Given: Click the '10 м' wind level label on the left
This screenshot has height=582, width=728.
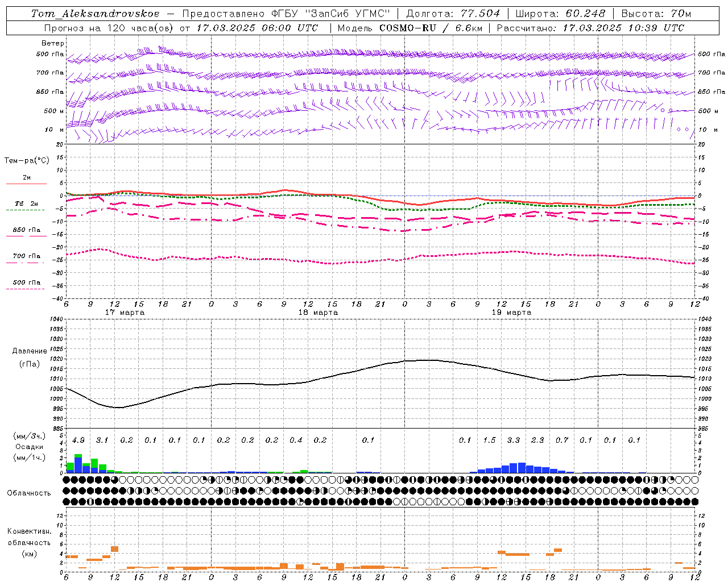Looking at the screenshot, I should coord(55,130).
